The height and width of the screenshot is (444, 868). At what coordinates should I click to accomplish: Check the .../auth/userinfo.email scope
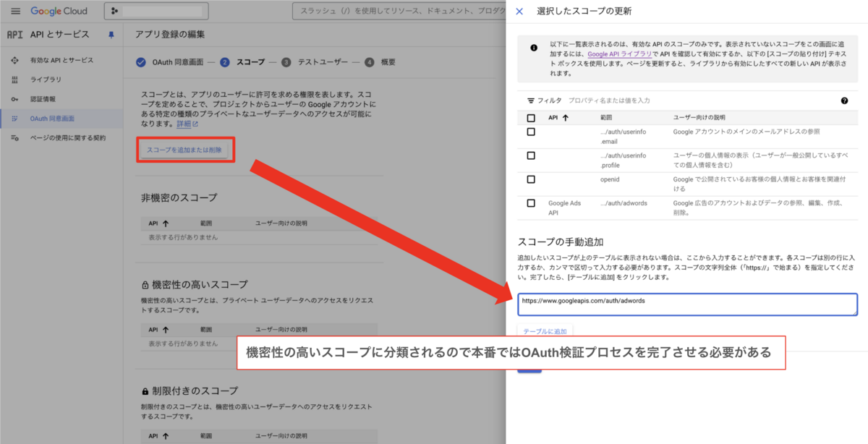coord(531,132)
